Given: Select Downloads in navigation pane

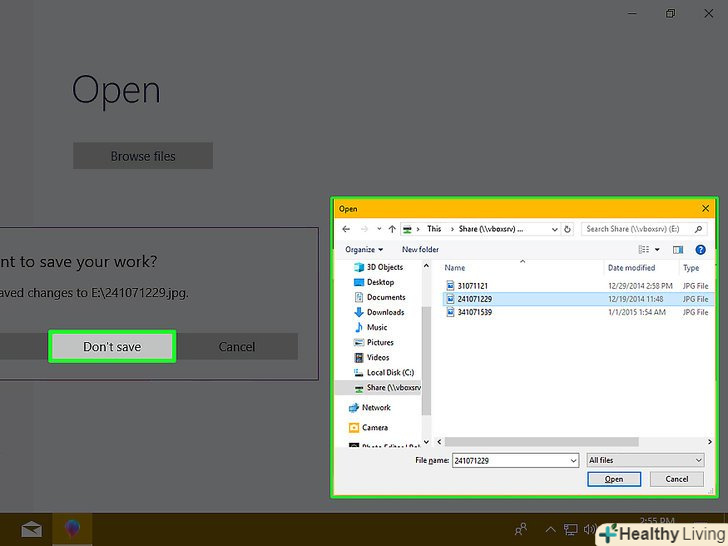Looking at the screenshot, I should click(379, 312).
